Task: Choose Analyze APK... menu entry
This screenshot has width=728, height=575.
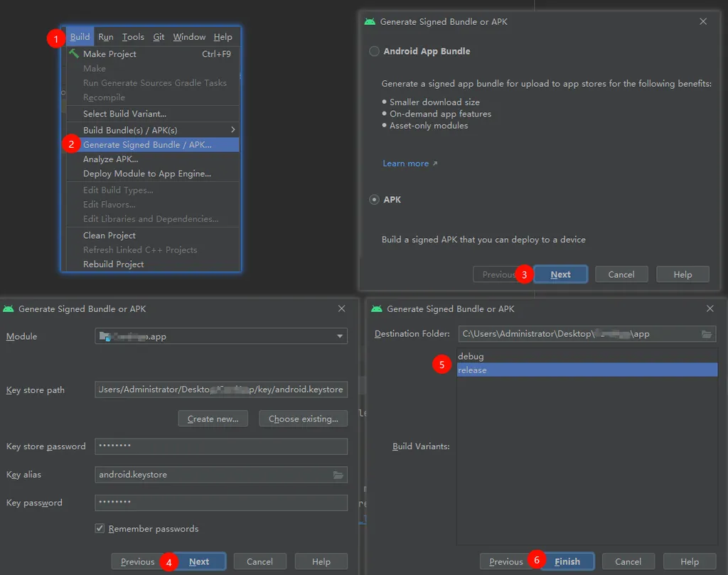Action: coord(153,159)
